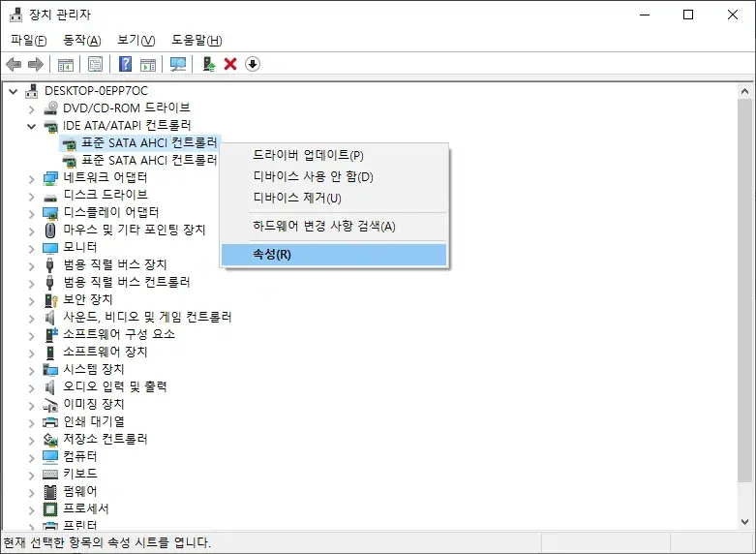Click the Scan for hardware changes monitor icon

pyautogui.click(x=178, y=64)
